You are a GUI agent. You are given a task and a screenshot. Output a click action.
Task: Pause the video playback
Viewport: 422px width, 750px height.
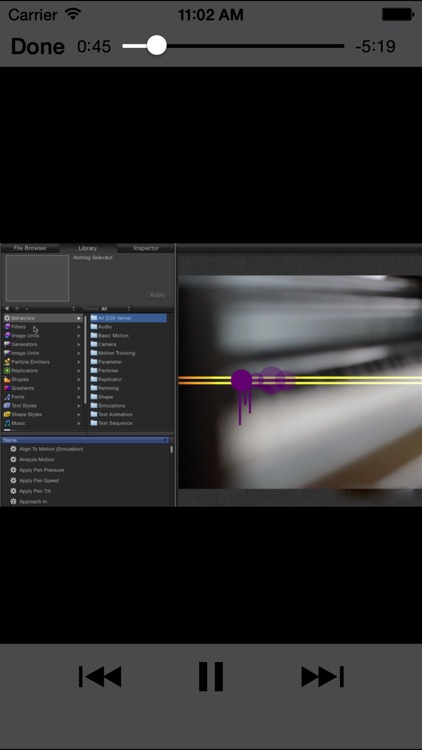(x=211, y=676)
